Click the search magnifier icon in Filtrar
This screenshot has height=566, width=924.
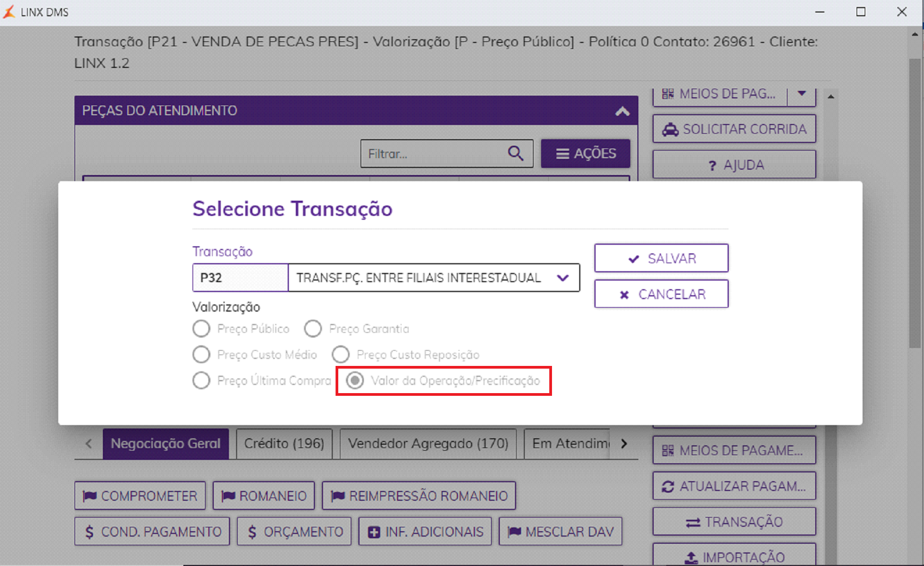(516, 153)
